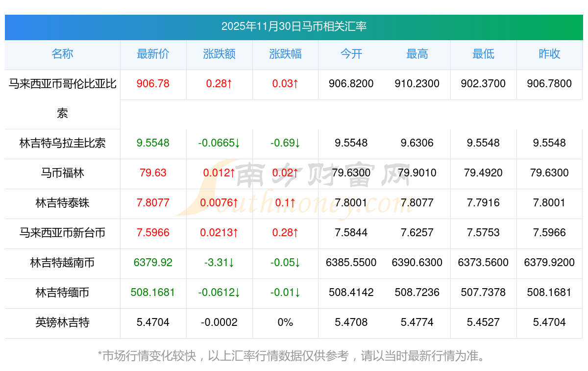Select the 最低 column header

click(483, 54)
